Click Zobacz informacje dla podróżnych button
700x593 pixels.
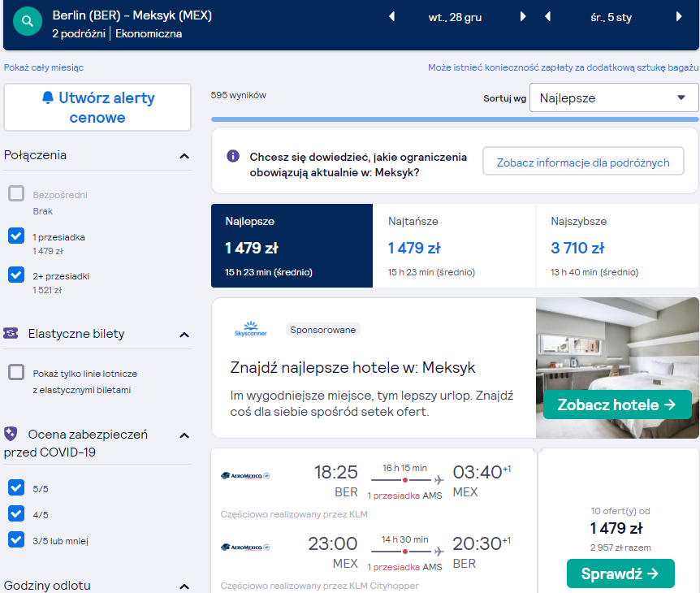[583, 162]
